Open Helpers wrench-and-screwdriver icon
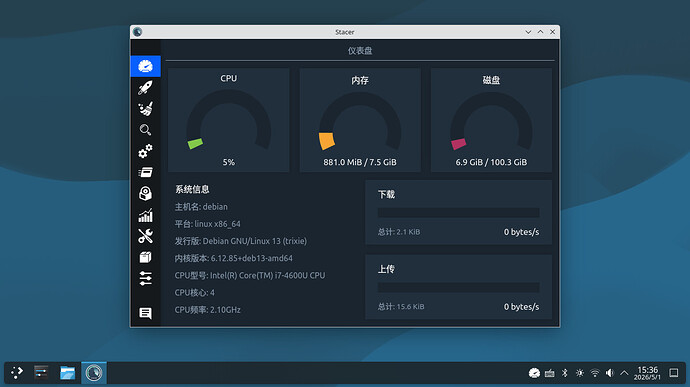 [145, 236]
